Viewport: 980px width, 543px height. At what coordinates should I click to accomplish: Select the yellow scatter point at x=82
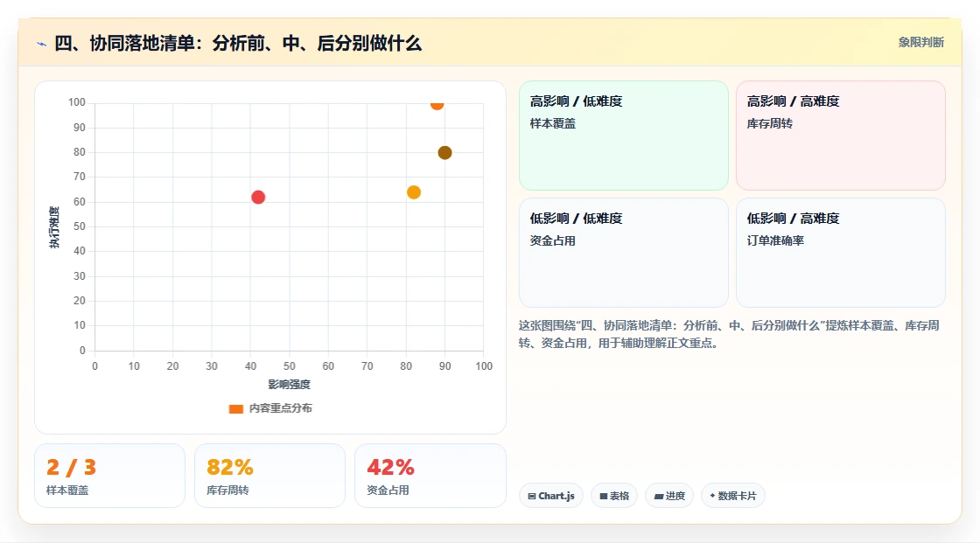click(x=414, y=192)
